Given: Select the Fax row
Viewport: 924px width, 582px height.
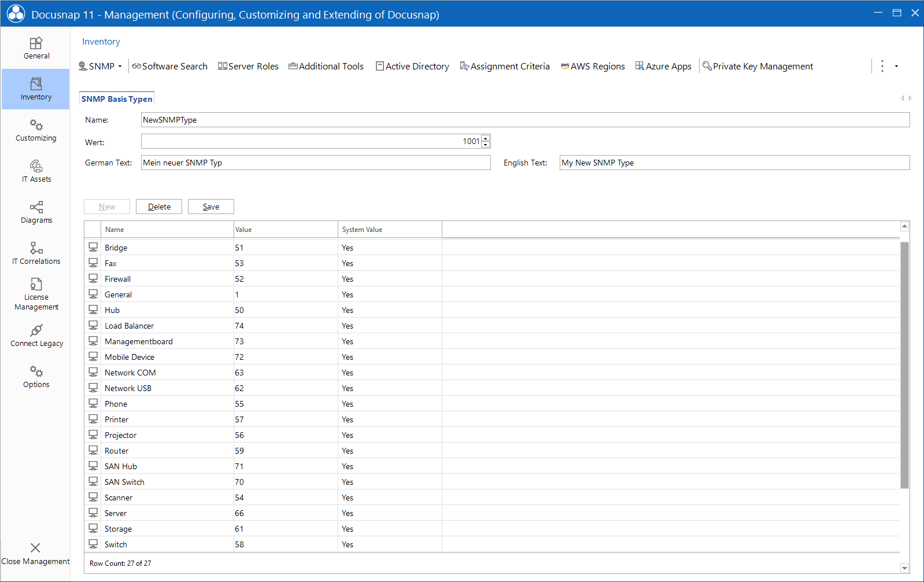Looking at the screenshot, I should pyautogui.click(x=492, y=263).
